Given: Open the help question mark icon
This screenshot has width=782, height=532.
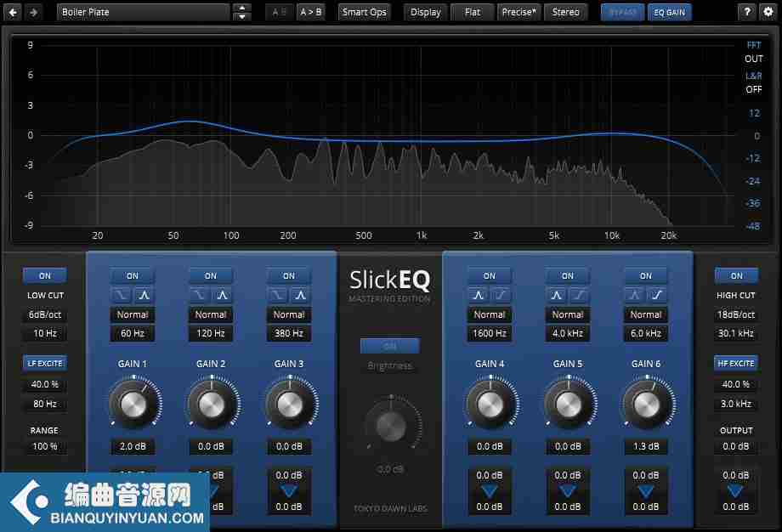Looking at the screenshot, I should pos(746,12).
